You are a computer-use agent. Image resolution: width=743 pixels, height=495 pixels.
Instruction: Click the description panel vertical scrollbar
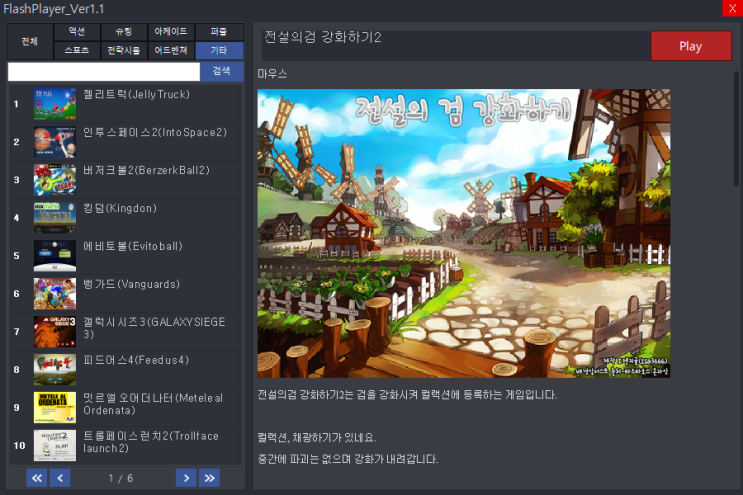coord(736,128)
